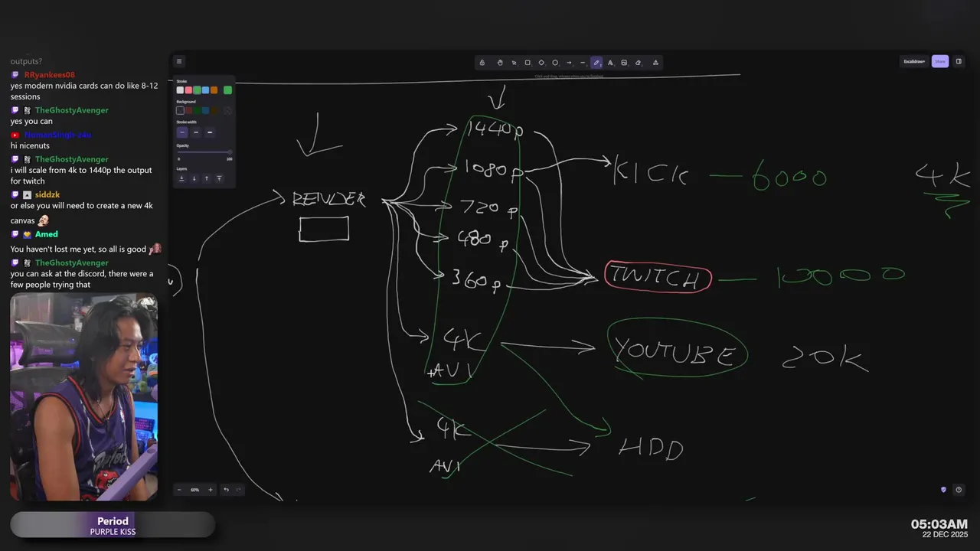The height and width of the screenshot is (551, 980).
Task: Choose transparent background swatch
Action: pyautogui.click(x=180, y=110)
